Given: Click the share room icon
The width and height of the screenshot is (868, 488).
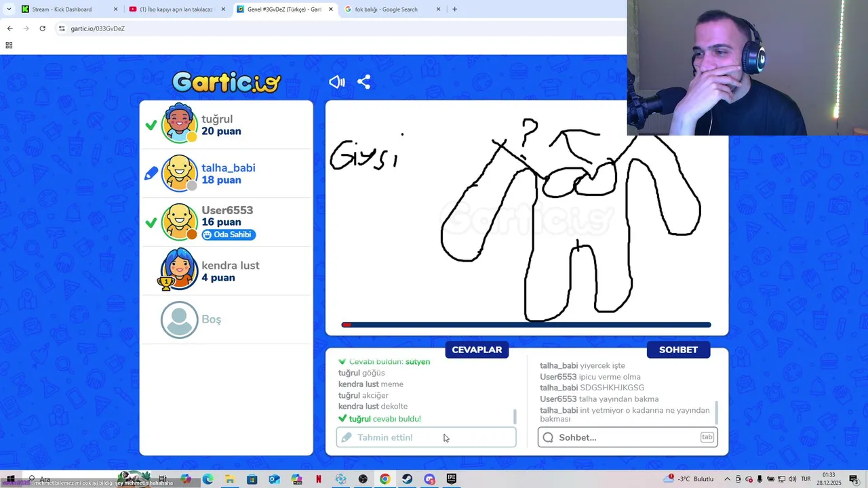Looking at the screenshot, I should click(364, 82).
